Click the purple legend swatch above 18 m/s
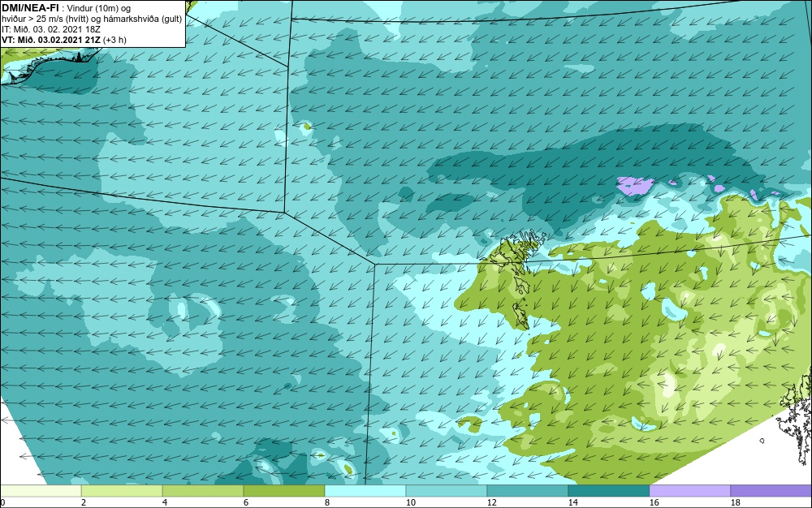The image size is (812, 508). point(771,491)
